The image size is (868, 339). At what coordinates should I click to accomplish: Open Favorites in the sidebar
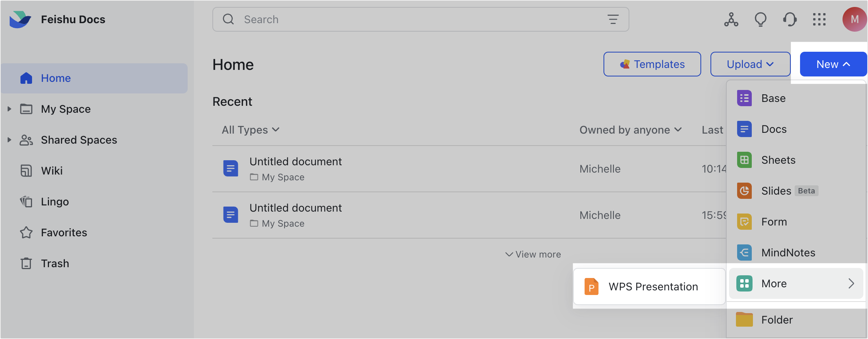tap(94, 232)
